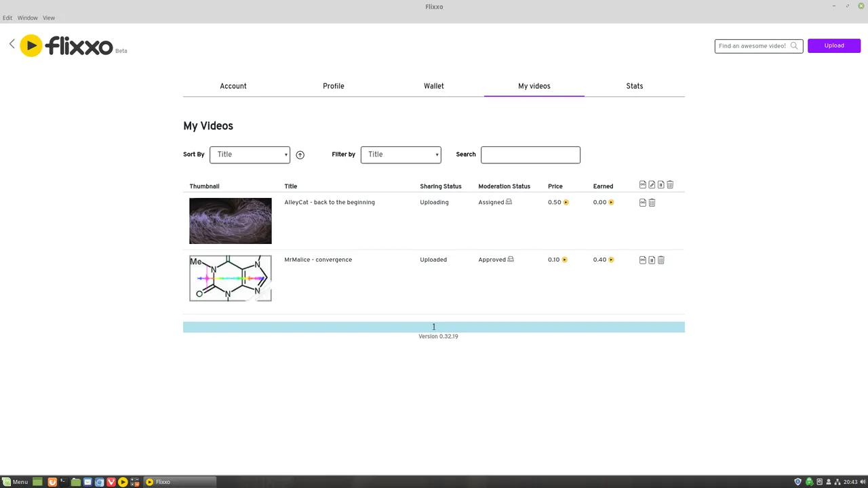Viewport: 868px width, 488px height.
Task: Click the volume icon in the system tray
Action: [x=863, y=482]
